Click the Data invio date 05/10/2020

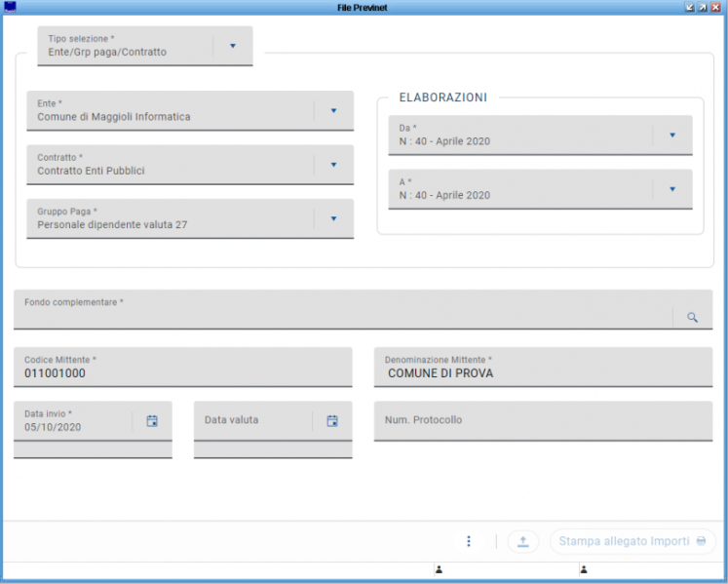[53, 427]
